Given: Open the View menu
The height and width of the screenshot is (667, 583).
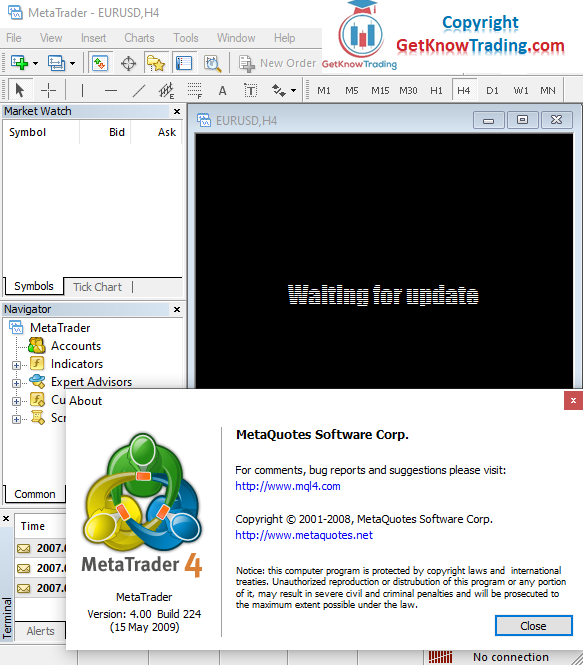Looking at the screenshot, I should pos(51,38).
